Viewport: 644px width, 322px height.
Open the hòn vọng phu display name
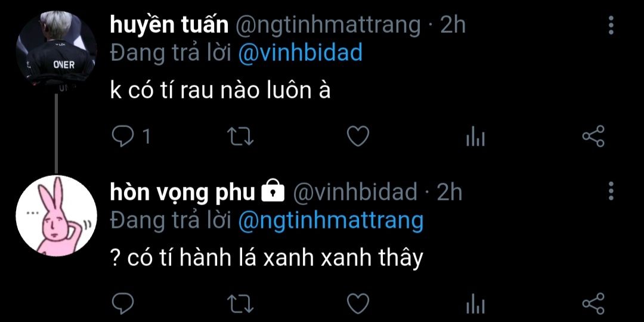pos(182,192)
